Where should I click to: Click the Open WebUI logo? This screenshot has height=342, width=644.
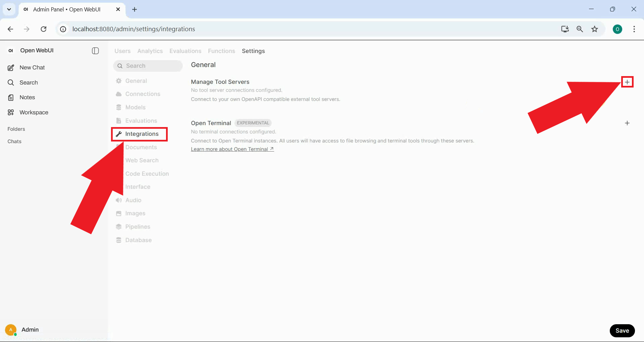pyautogui.click(x=11, y=51)
